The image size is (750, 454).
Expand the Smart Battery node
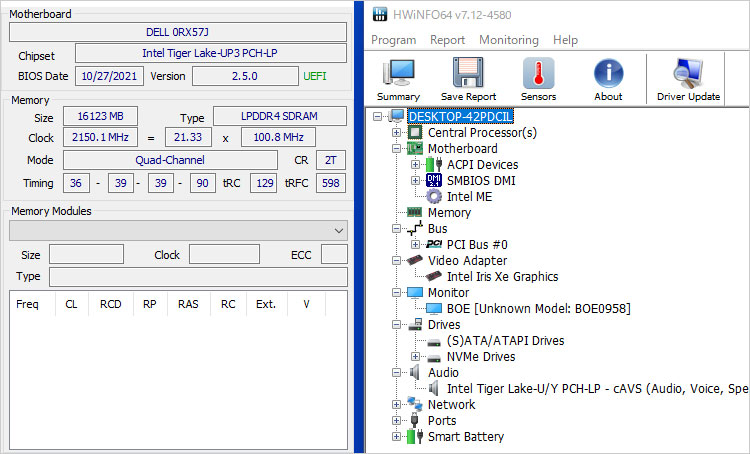pyautogui.click(x=396, y=436)
